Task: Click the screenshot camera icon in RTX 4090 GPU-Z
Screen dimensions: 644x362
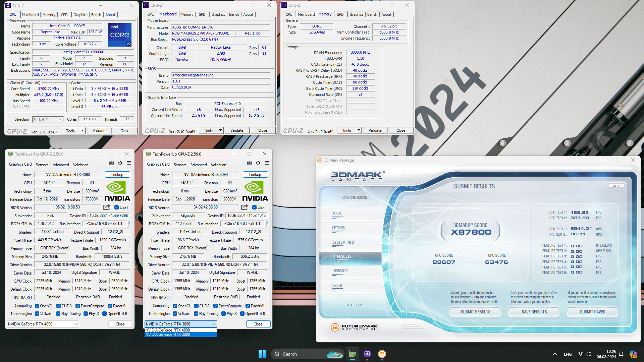Action: [x=112, y=163]
